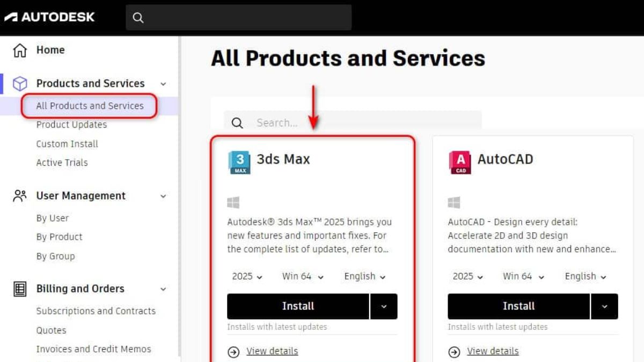Click the Windows logo in AutoCAD card
The height and width of the screenshot is (362, 644).
pos(454,202)
